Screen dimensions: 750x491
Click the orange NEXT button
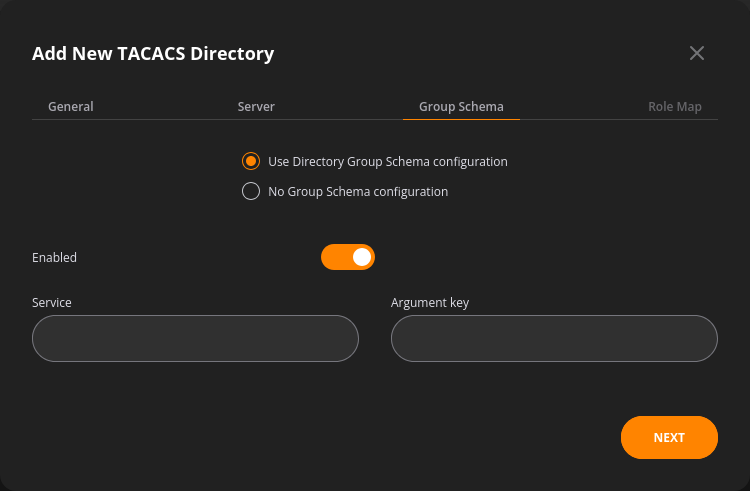click(x=669, y=437)
